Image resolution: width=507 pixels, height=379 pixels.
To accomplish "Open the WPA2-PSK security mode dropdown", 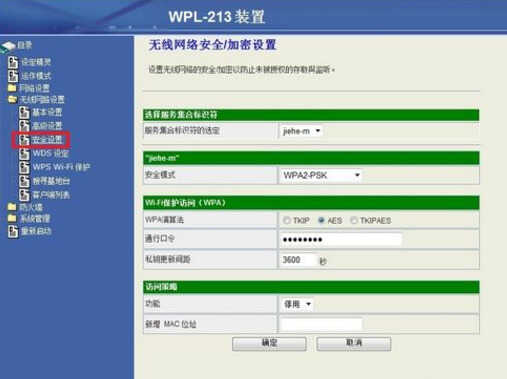I will click(321, 175).
